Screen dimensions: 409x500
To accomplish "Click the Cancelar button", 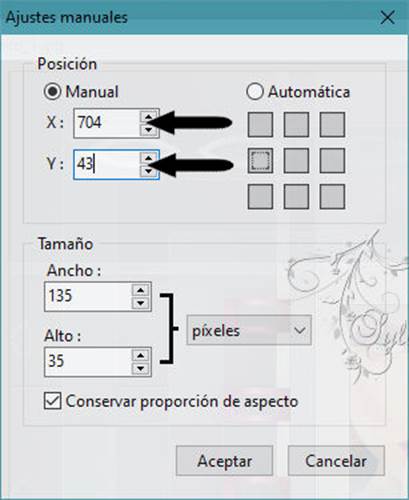I will coord(336,461).
